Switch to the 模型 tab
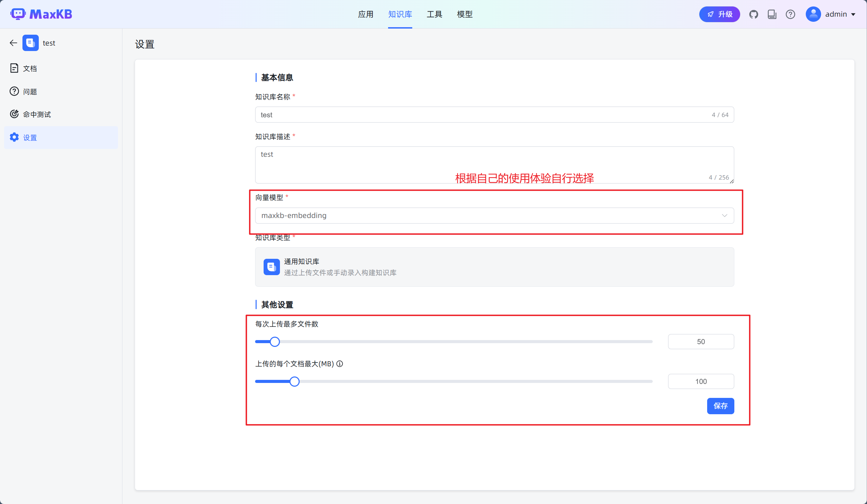 pos(465,14)
